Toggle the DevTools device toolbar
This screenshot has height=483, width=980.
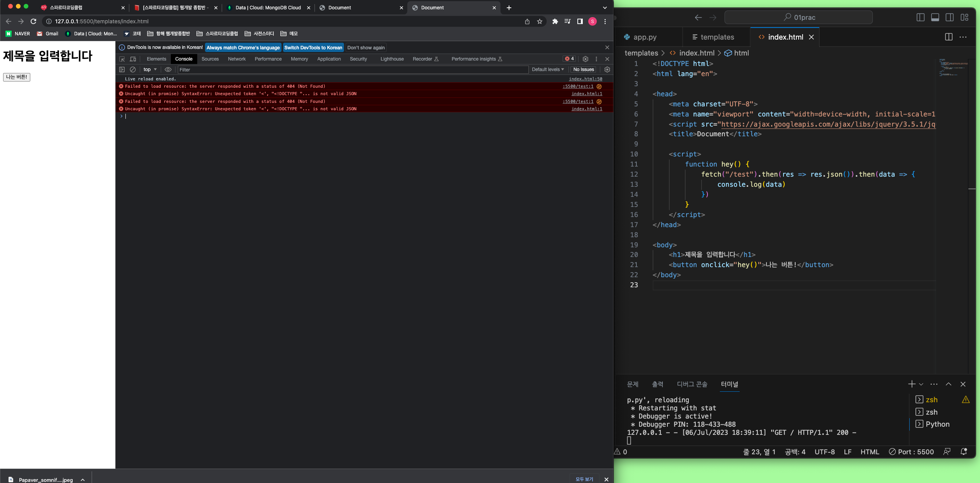[133, 59]
